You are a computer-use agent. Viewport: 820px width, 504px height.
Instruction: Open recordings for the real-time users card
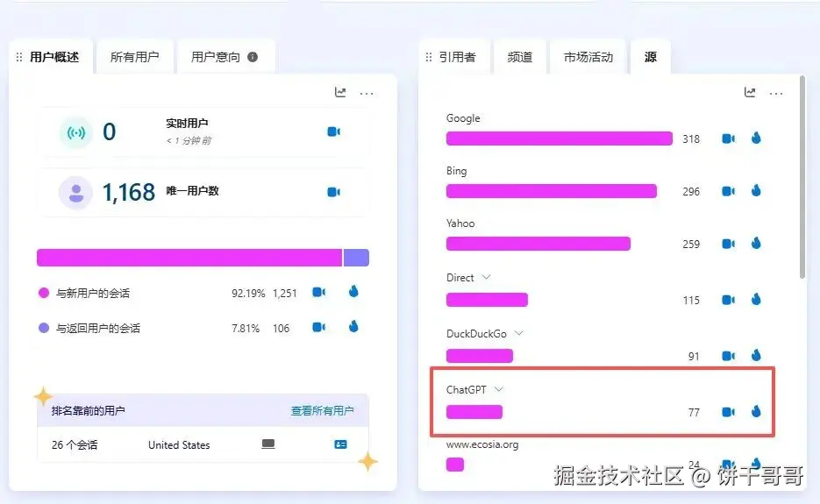click(x=333, y=131)
